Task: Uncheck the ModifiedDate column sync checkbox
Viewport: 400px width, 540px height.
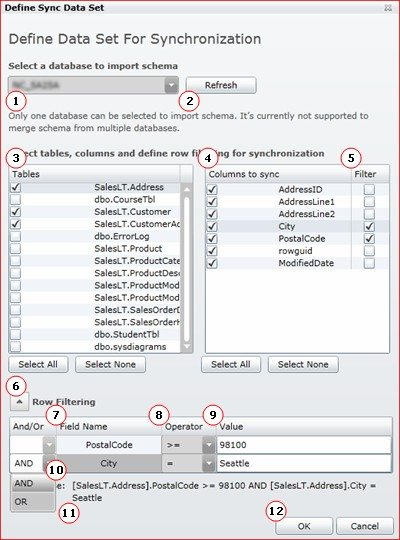Action: point(212,263)
